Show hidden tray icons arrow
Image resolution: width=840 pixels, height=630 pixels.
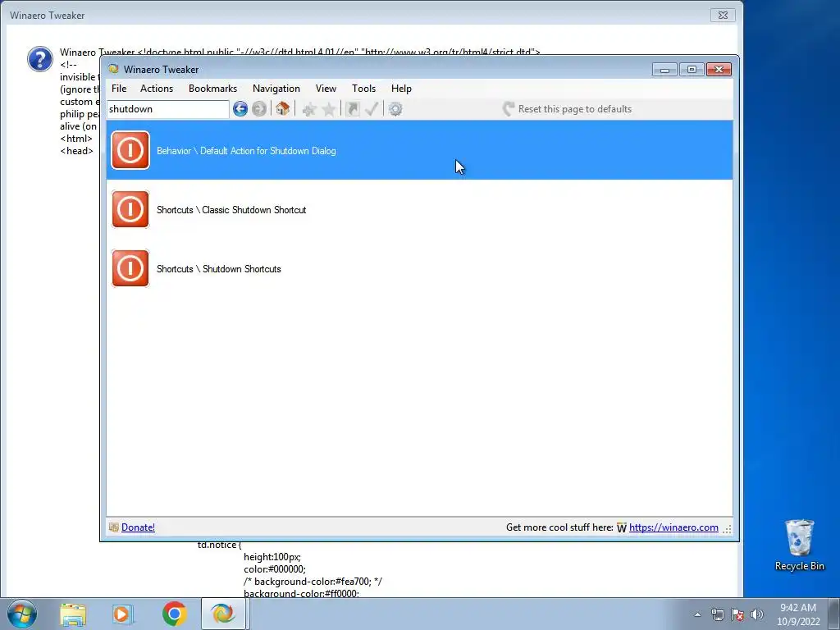(697, 614)
